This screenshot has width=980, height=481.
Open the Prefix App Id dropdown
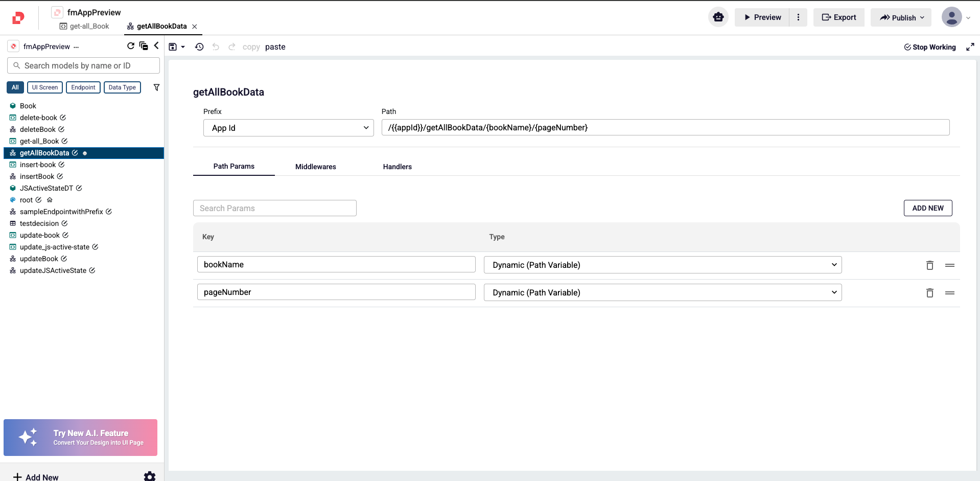289,128
